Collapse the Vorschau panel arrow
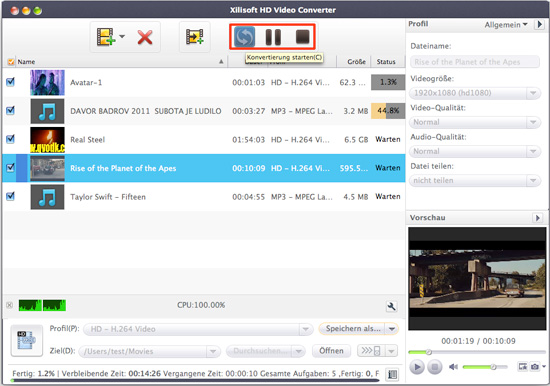The image size is (550, 386). click(538, 218)
